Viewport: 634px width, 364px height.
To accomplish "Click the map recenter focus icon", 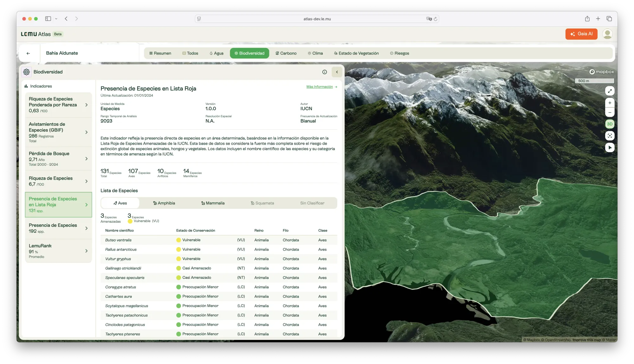I will (x=610, y=136).
